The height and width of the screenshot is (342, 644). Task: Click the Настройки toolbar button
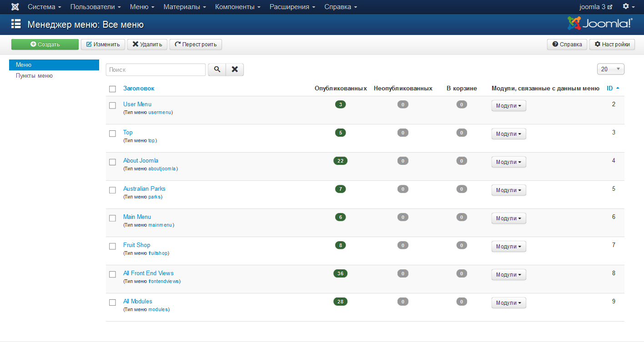(612, 44)
